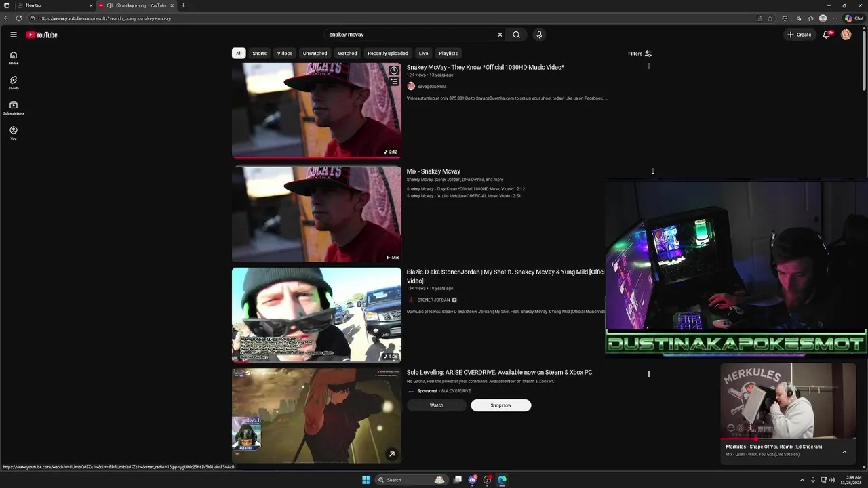Open YouTube notifications bell

pos(827,35)
